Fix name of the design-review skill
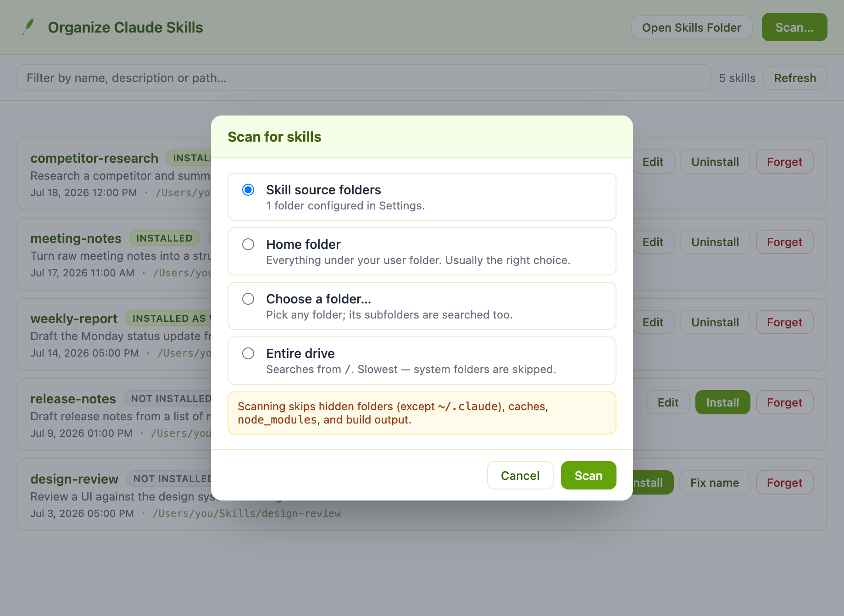Screen dimensions: 844x616 [715, 483]
